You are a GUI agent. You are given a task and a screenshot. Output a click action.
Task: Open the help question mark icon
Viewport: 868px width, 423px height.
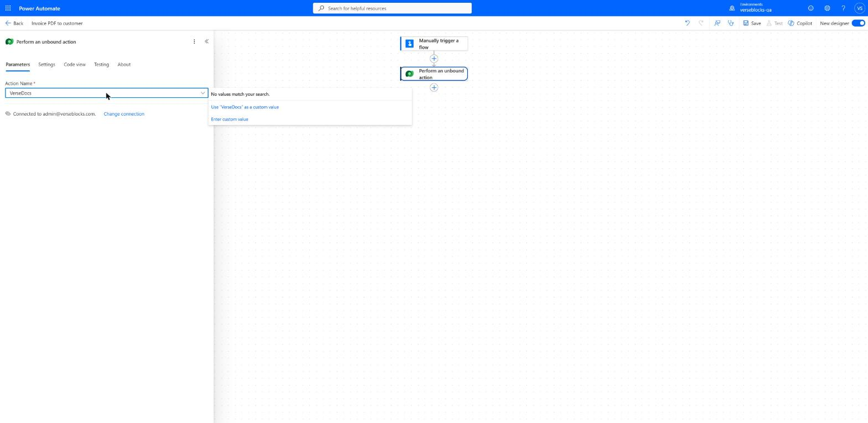click(843, 8)
